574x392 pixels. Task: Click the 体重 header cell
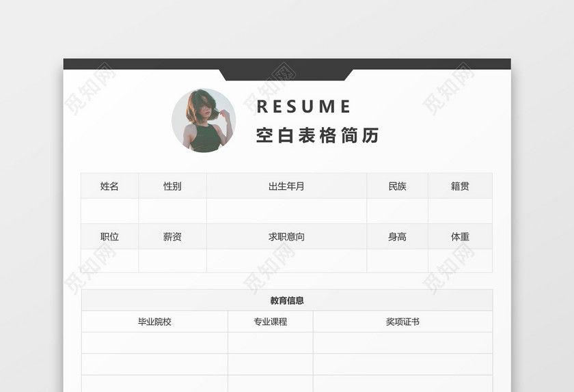click(460, 236)
